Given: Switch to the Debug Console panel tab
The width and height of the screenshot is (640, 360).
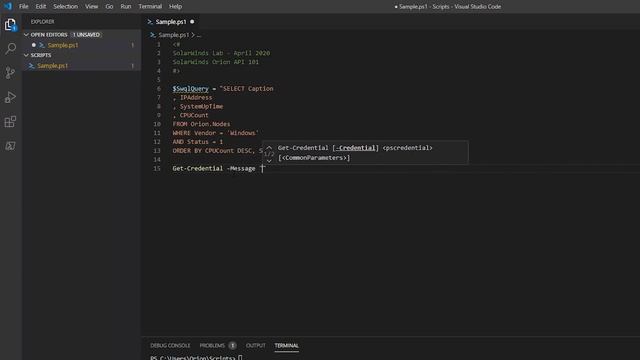Looking at the screenshot, I should (170, 346).
